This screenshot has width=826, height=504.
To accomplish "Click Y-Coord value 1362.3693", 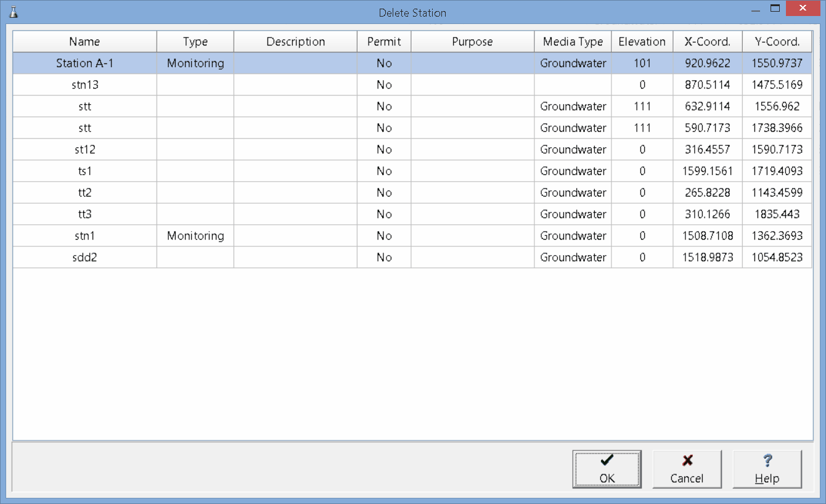I will pos(777,236).
